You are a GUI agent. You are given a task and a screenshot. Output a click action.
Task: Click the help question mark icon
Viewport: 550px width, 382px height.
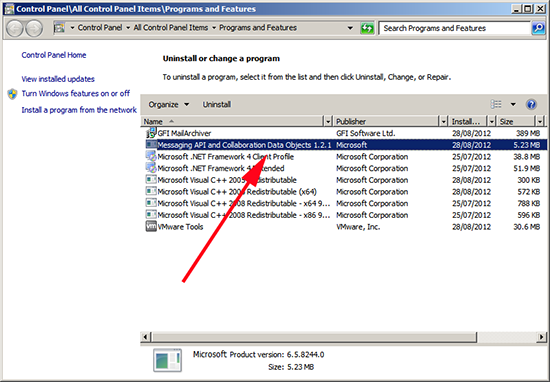click(531, 104)
